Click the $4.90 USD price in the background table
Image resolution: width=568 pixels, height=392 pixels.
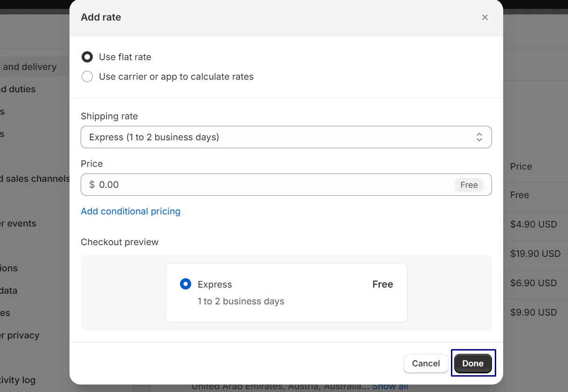point(533,224)
